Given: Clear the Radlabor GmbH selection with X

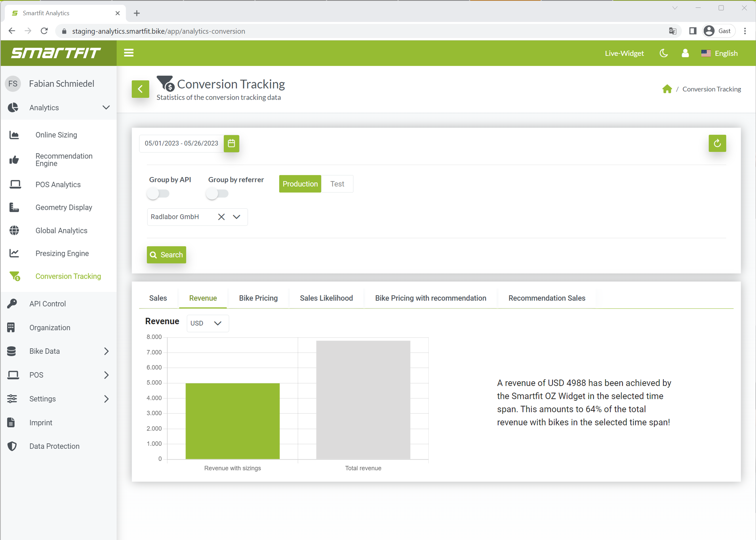Looking at the screenshot, I should tap(221, 217).
